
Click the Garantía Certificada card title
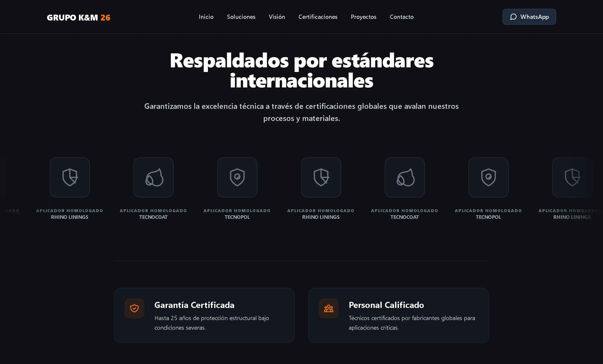194,305
